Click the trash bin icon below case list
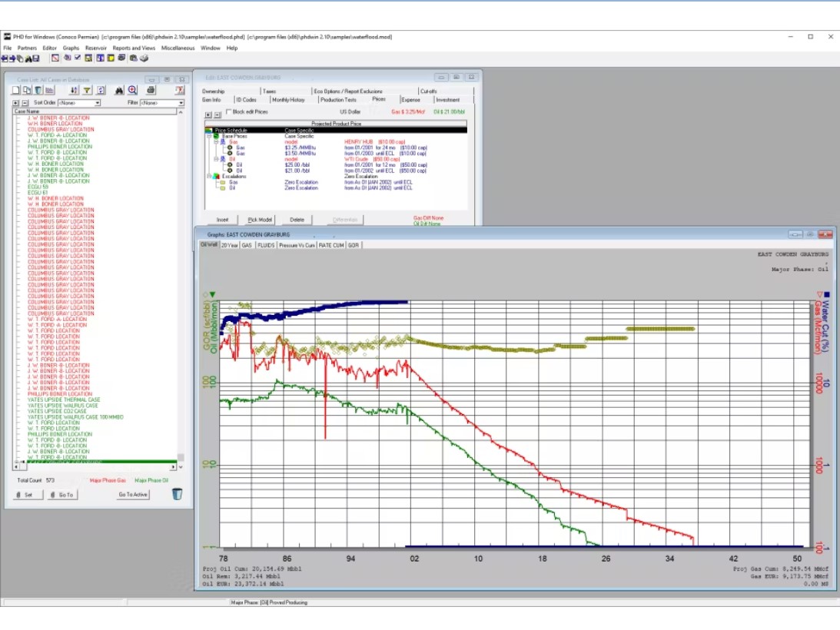Image resolution: width=840 pixels, height=630 pixels. pos(178,494)
